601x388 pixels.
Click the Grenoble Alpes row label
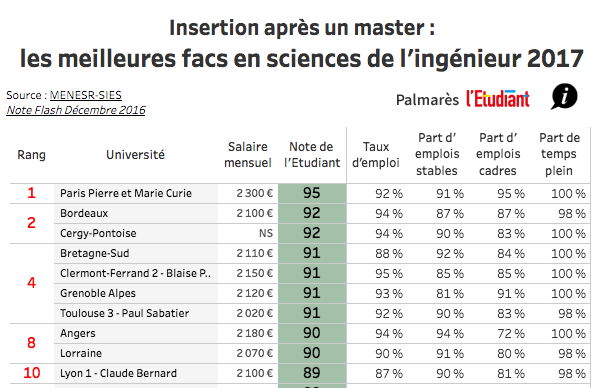(x=98, y=293)
